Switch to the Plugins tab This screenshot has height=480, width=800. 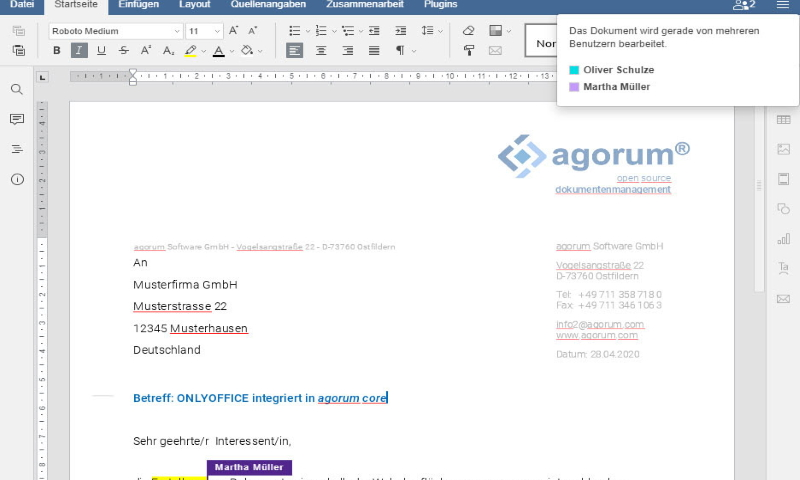[x=440, y=5]
